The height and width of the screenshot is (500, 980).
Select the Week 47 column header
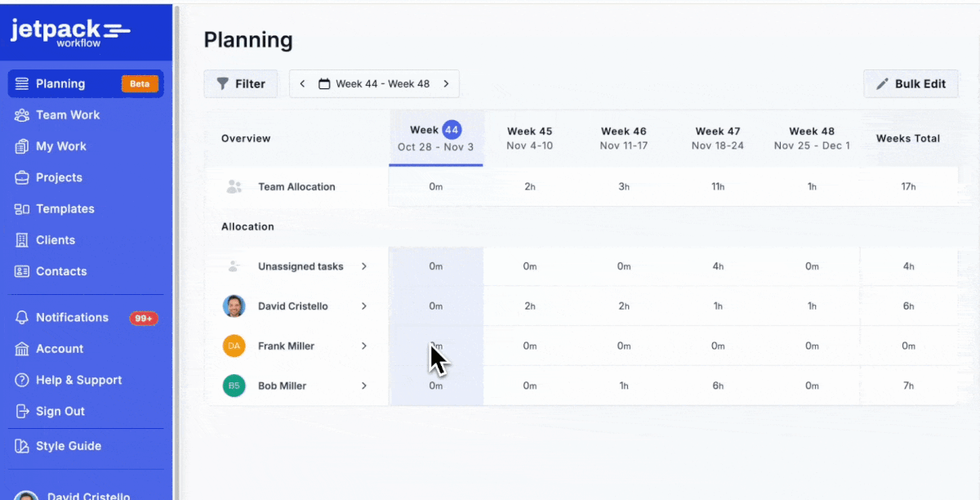(717, 138)
